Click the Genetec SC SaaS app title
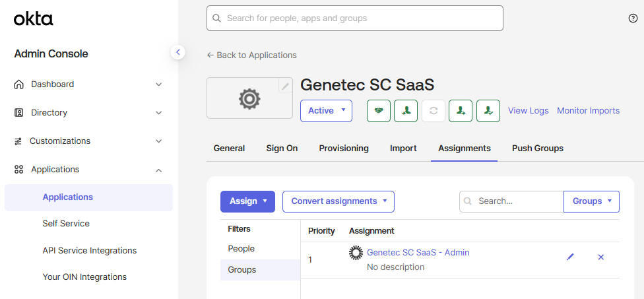The height and width of the screenshot is (299, 644). (x=367, y=85)
